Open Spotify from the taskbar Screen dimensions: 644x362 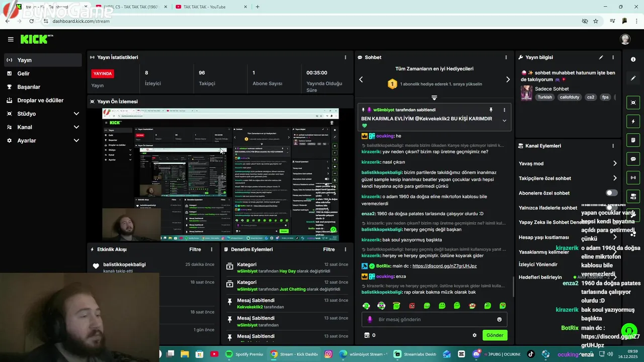point(245,354)
